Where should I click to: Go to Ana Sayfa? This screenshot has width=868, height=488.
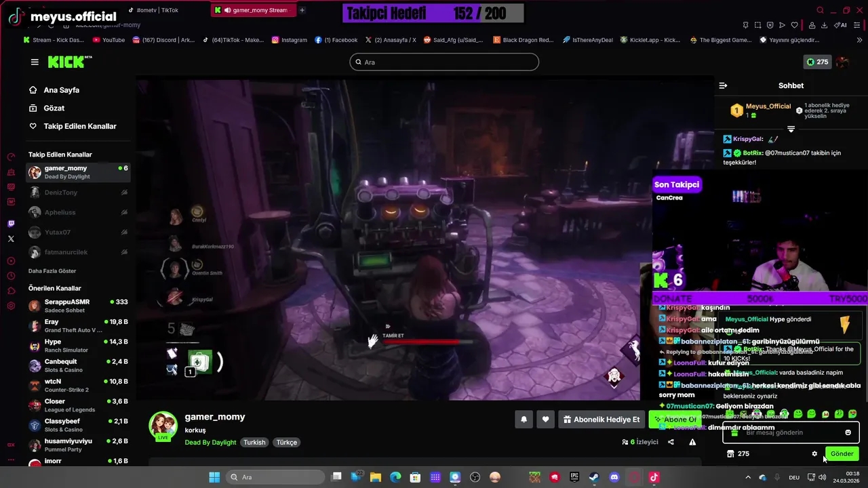(x=61, y=90)
